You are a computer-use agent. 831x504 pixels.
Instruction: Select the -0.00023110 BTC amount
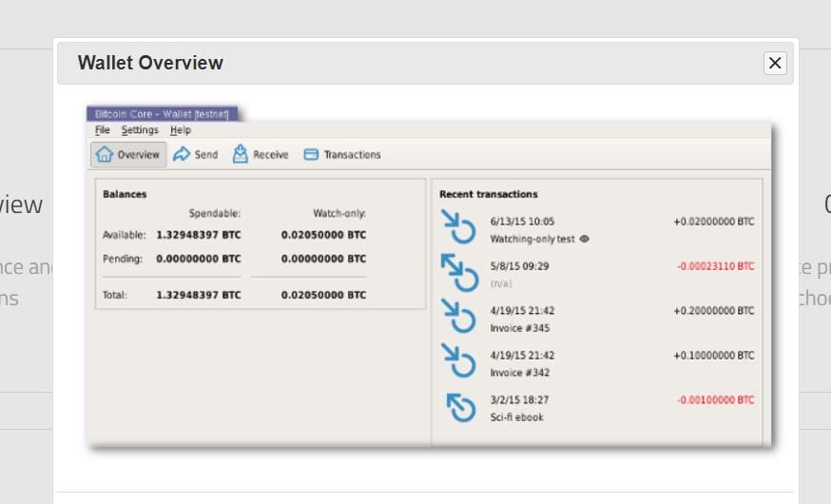coord(715,266)
